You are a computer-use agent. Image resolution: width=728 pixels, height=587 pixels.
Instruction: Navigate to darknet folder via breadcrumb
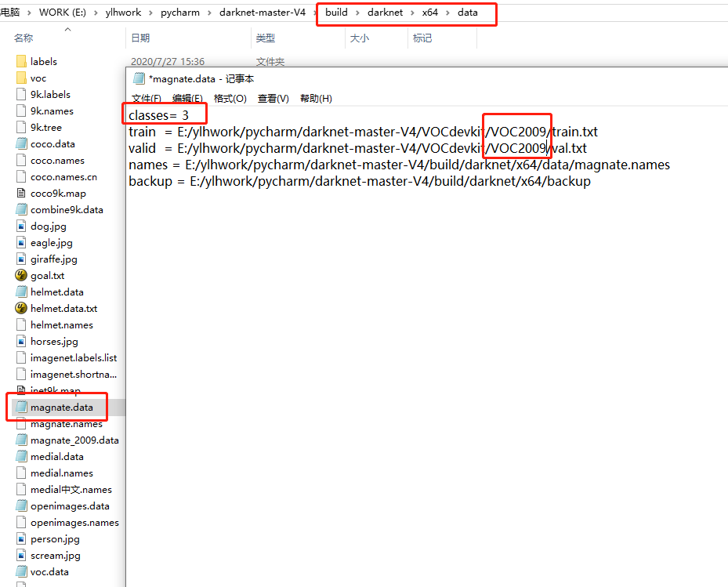tap(385, 13)
